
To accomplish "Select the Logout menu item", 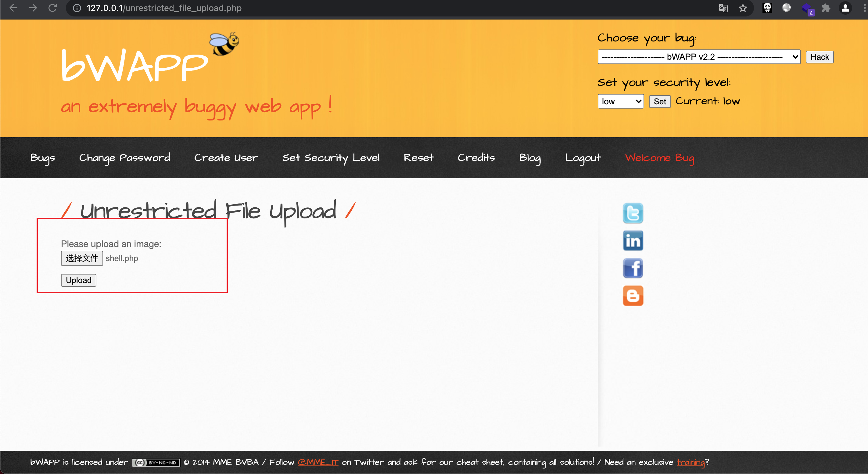I will click(x=583, y=158).
